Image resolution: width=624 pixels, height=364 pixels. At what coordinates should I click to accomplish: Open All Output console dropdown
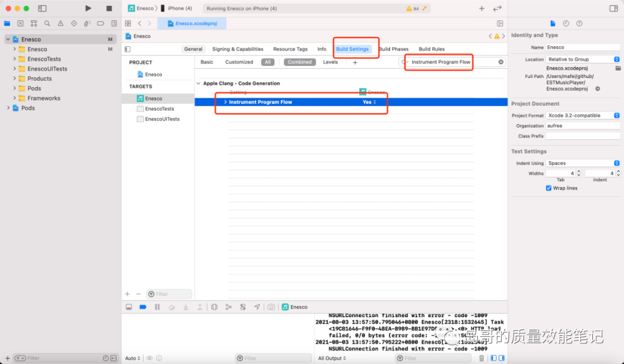click(x=332, y=358)
